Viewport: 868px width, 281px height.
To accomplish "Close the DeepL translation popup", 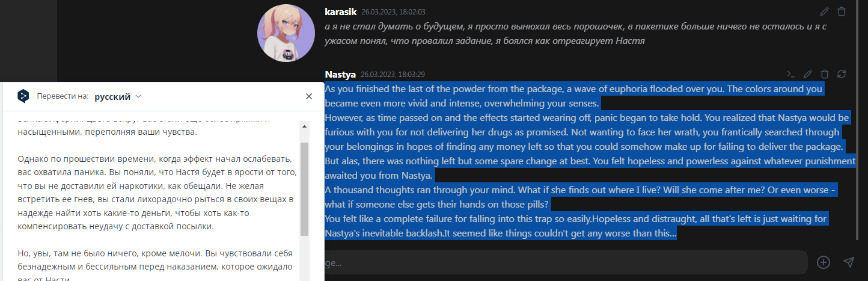I will point(309,96).
